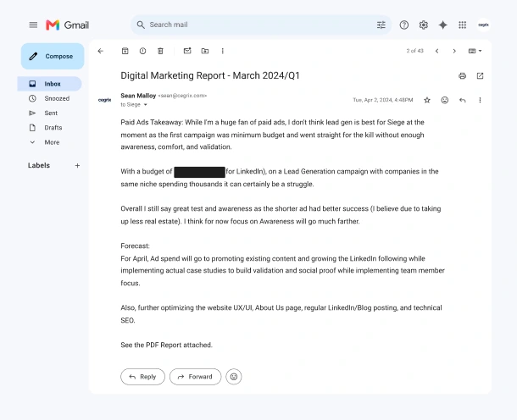Click the Move to folder icon

(x=205, y=51)
